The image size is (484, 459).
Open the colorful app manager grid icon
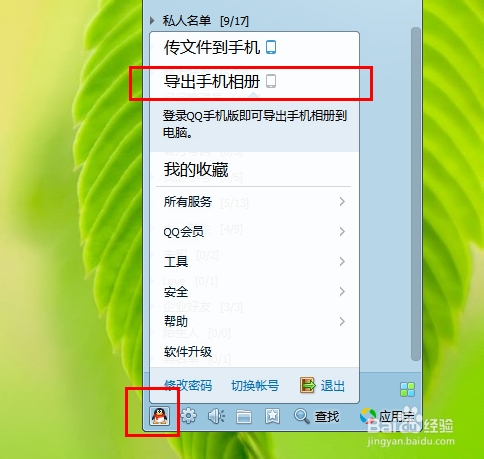[x=407, y=389]
